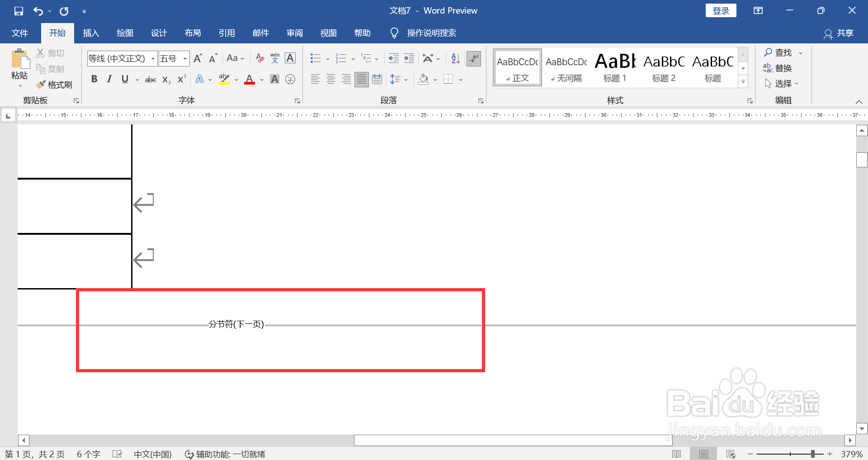The width and height of the screenshot is (868, 460).
Task: Toggle underline formatting
Action: (125, 79)
